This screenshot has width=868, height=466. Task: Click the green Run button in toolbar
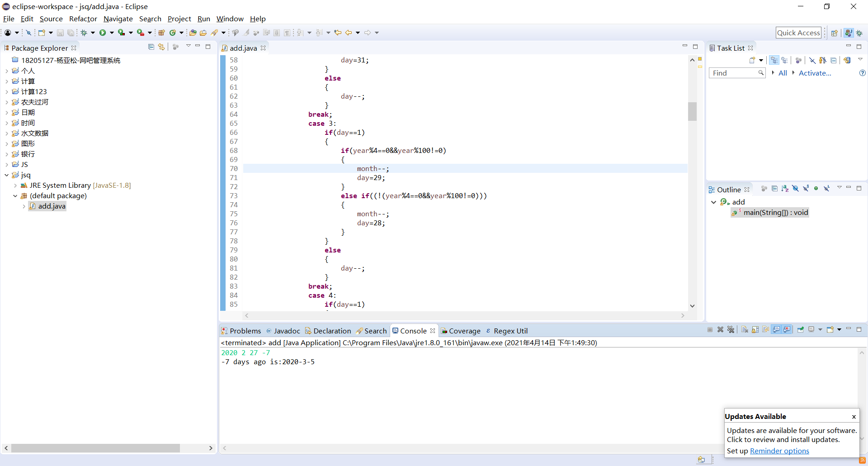pyautogui.click(x=103, y=33)
